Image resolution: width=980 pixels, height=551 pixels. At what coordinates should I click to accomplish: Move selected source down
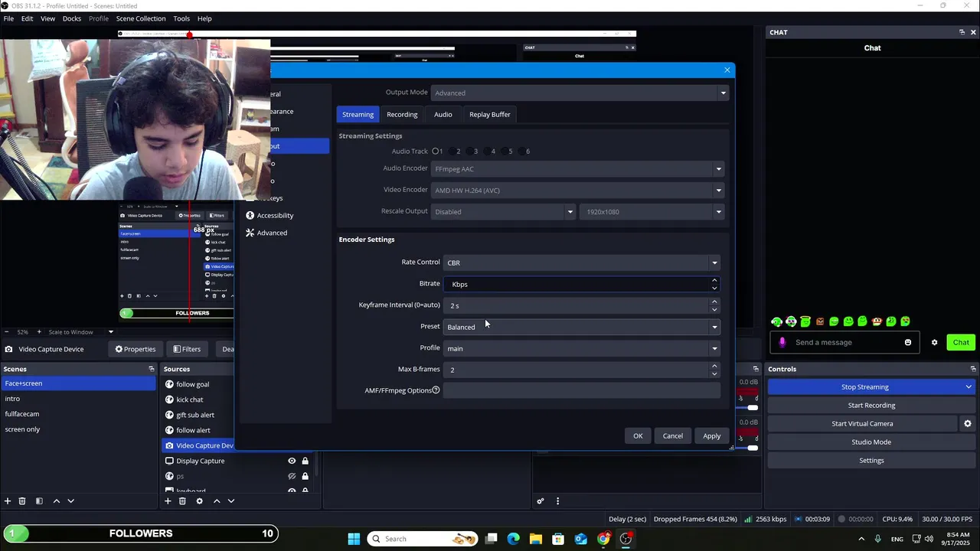tap(231, 501)
